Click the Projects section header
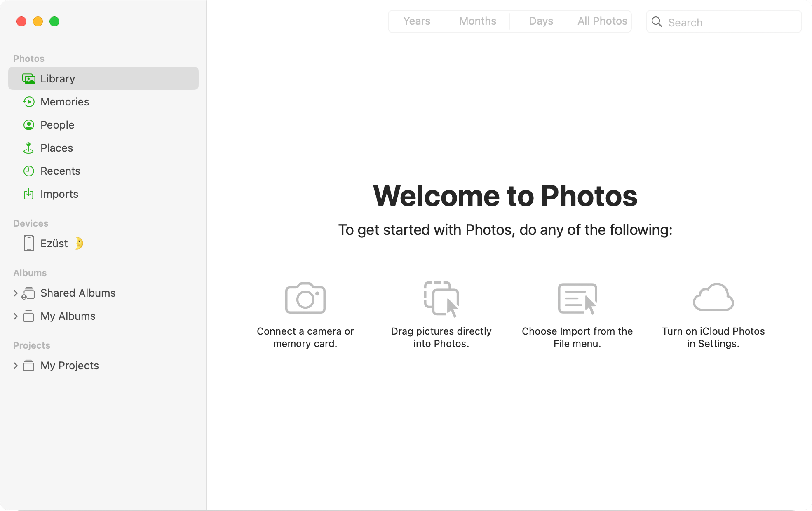 [32, 345]
